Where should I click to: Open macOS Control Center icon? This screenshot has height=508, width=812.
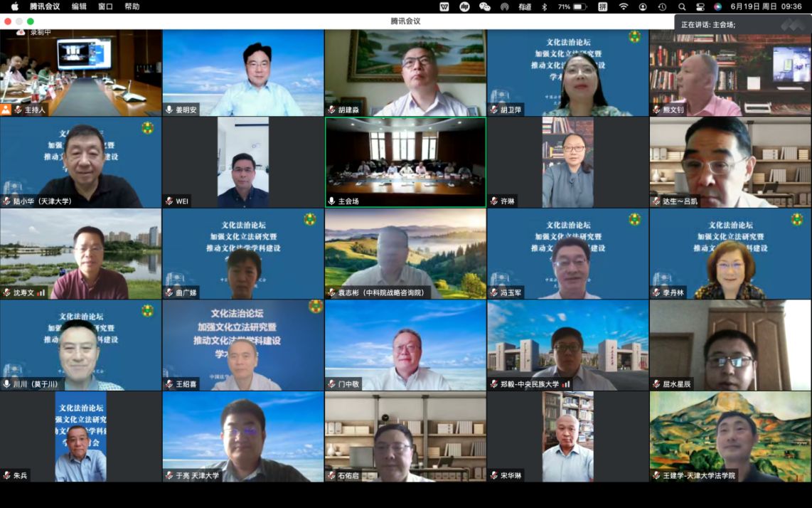[x=700, y=6]
